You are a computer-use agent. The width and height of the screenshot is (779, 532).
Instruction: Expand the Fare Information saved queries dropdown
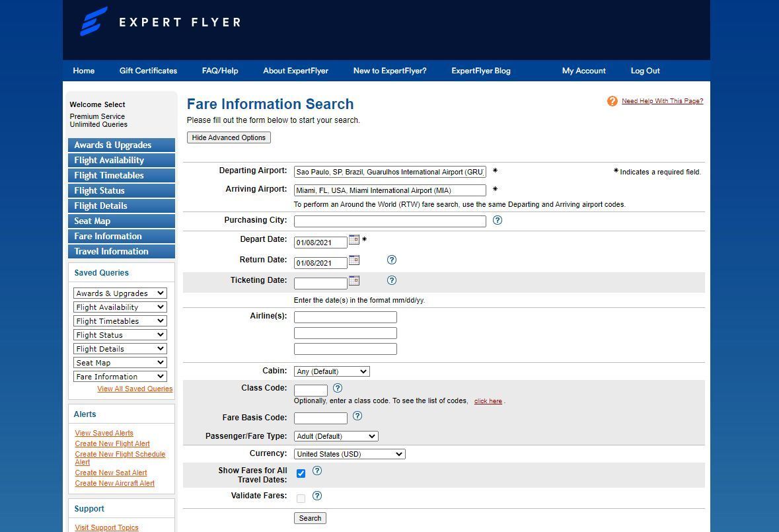pos(120,377)
